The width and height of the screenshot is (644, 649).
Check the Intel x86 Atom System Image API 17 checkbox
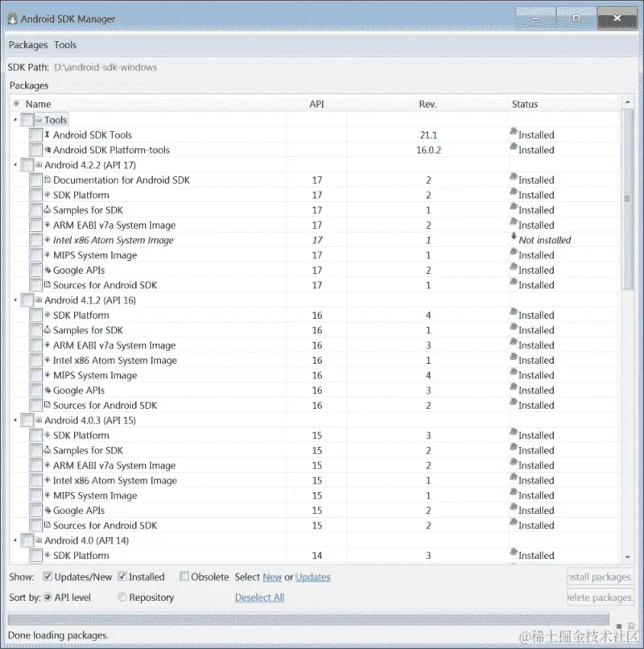(36, 240)
